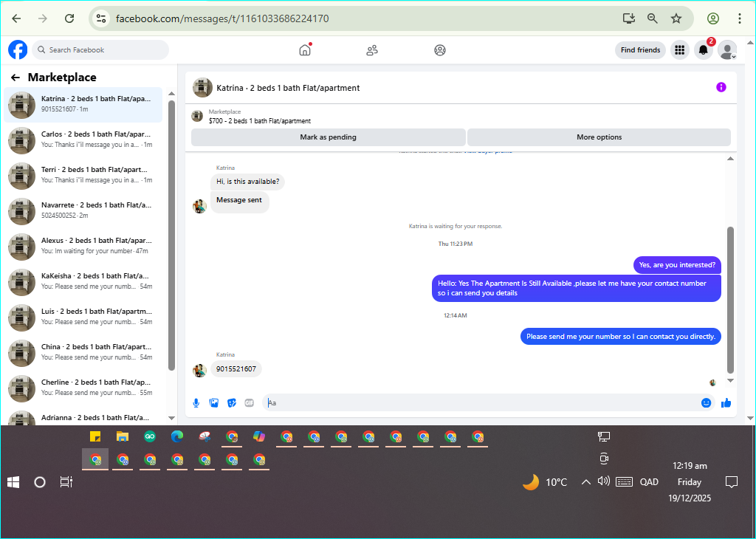756x539 pixels.
Task: Attach a photo using the image icon
Action: 214,403
